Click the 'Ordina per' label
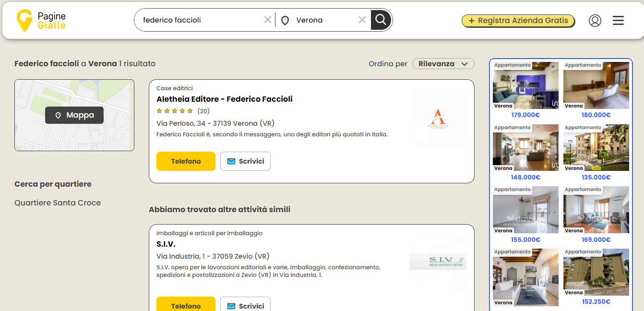This screenshot has height=311, width=644. tap(388, 64)
